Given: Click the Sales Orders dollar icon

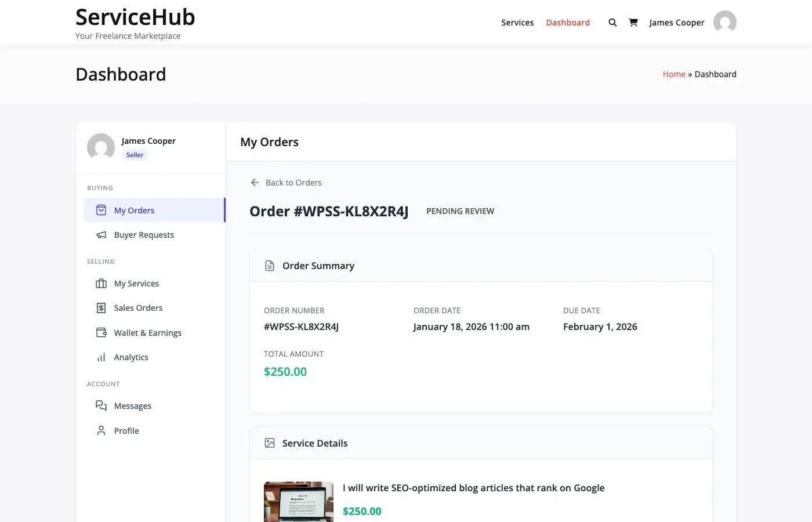Looking at the screenshot, I should click(x=101, y=307).
